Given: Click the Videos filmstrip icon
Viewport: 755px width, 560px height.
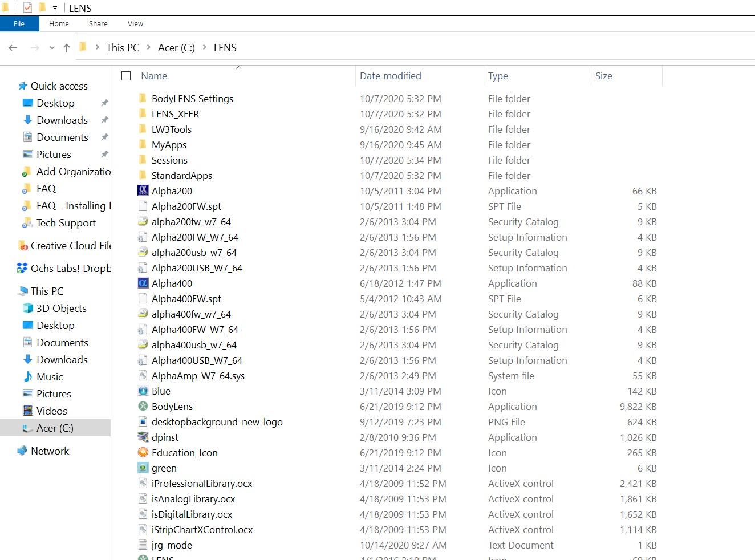Looking at the screenshot, I should 27,411.
